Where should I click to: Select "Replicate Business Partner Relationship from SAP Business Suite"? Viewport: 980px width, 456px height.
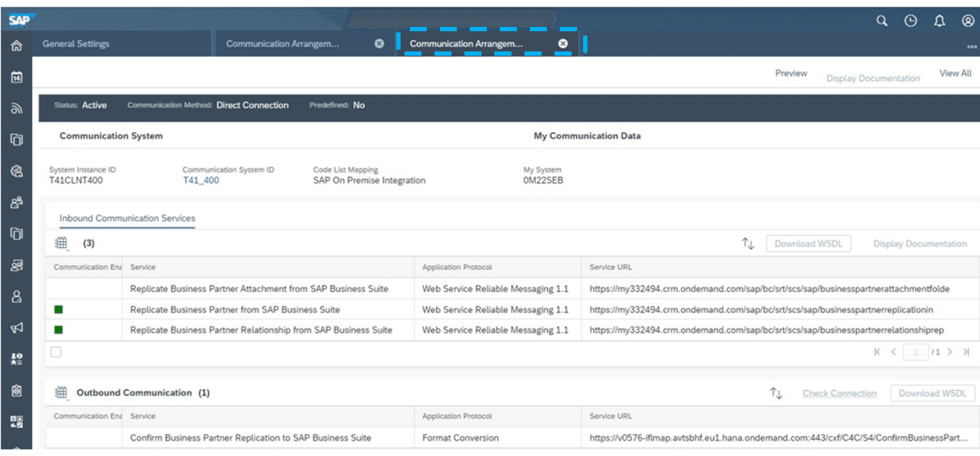pyautogui.click(x=512, y=330)
